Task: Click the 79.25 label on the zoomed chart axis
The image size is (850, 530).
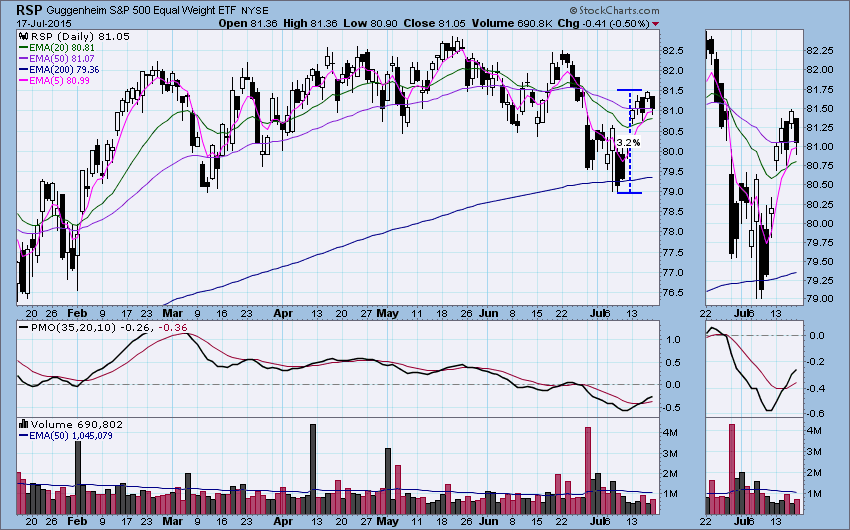Action: tap(820, 280)
